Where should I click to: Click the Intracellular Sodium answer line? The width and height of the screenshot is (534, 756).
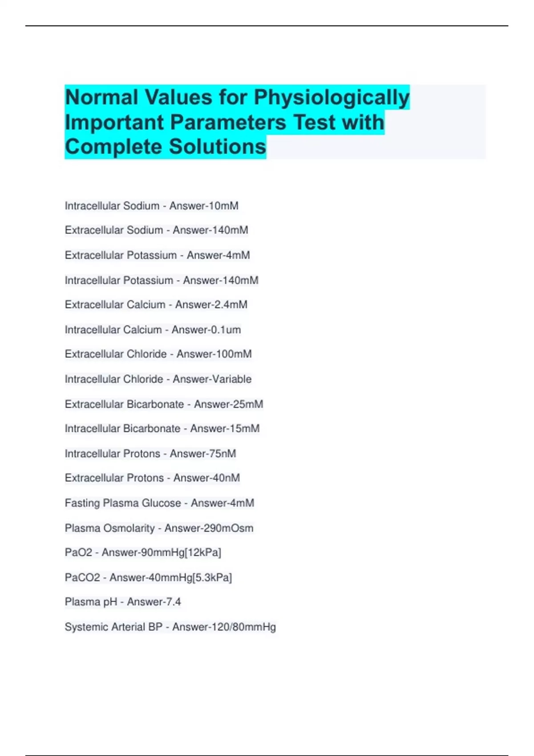click(x=151, y=206)
